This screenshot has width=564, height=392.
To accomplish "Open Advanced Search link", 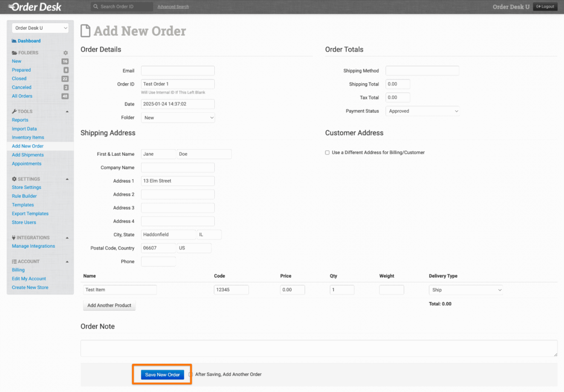I will point(173,7).
